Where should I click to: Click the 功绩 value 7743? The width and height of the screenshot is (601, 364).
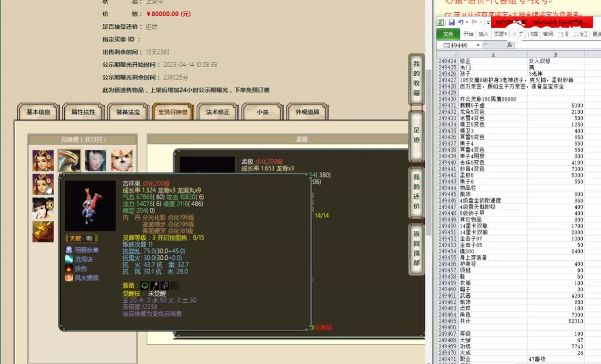coord(577,346)
